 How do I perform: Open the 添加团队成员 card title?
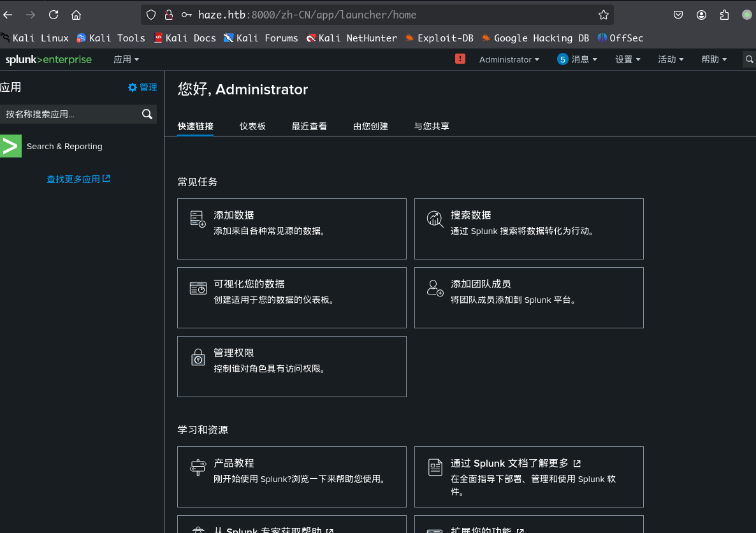481,284
